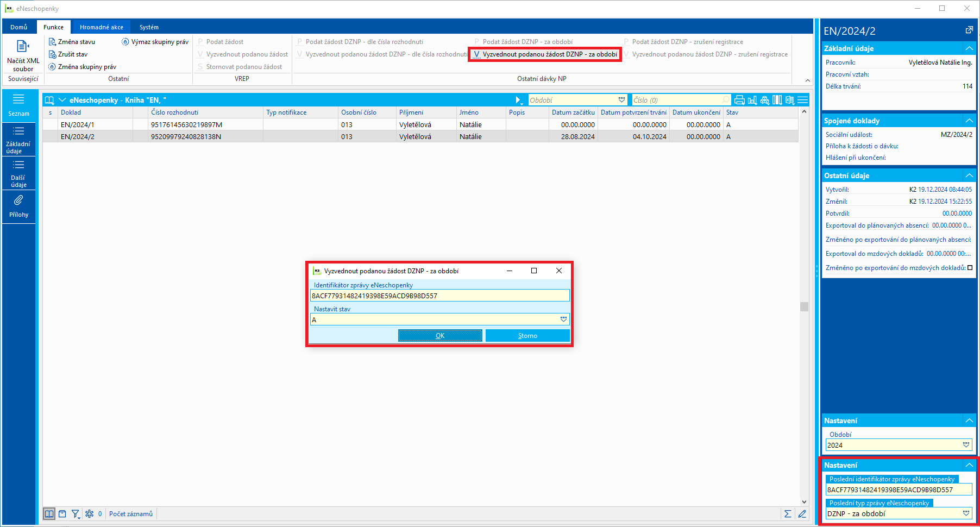Click the book view icon in status bar

click(x=49, y=513)
